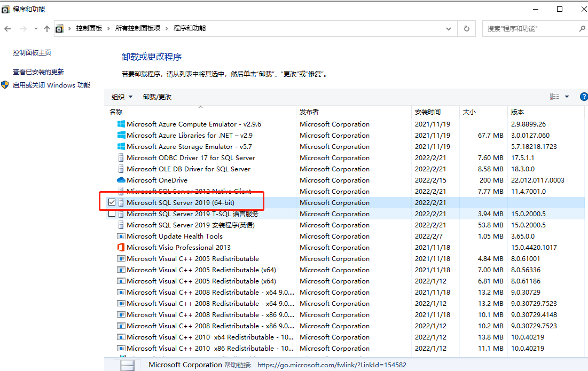Click the Visual C++ 2010 x64 Redistributable icon
The height and width of the screenshot is (371, 588).
click(x=121, y=337)
